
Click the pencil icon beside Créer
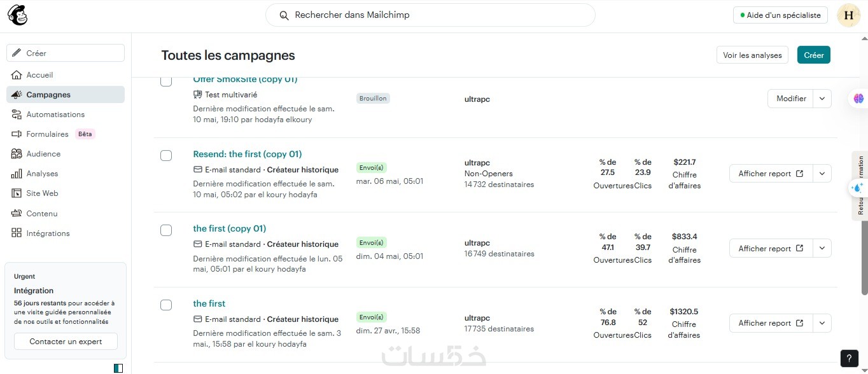pos(17,53)
